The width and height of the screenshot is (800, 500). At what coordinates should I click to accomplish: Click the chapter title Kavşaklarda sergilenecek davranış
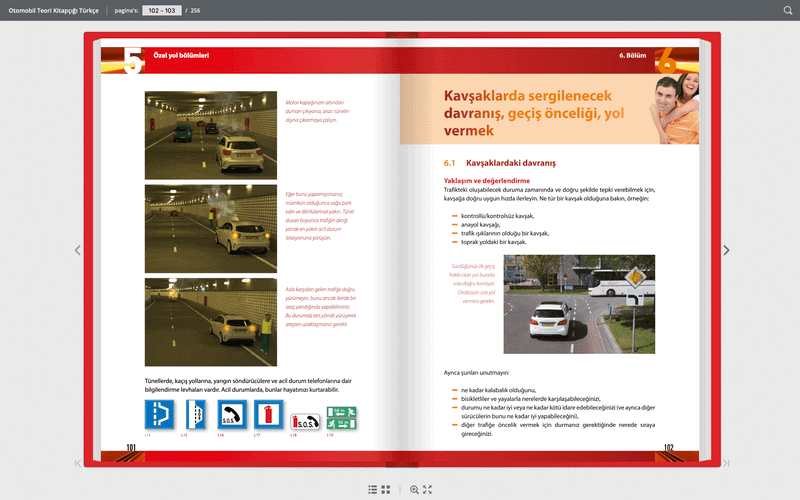[x=534, y=113]
